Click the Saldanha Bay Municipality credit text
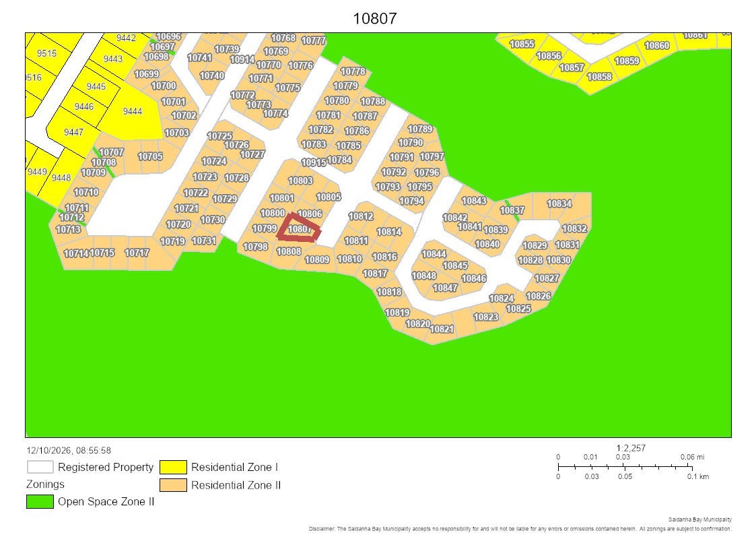Screen dimensions: 756x535 tap(699, 520)
